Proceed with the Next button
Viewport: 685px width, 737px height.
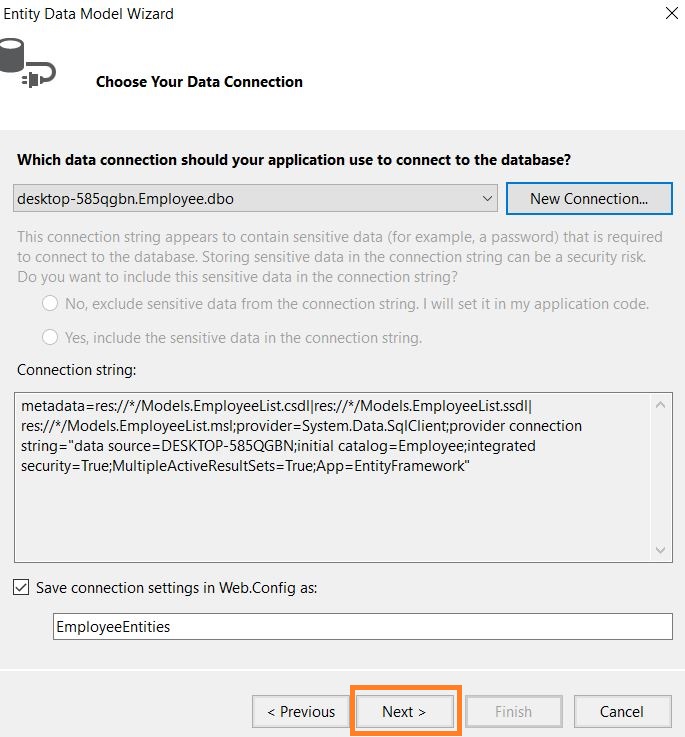[404, 712]
